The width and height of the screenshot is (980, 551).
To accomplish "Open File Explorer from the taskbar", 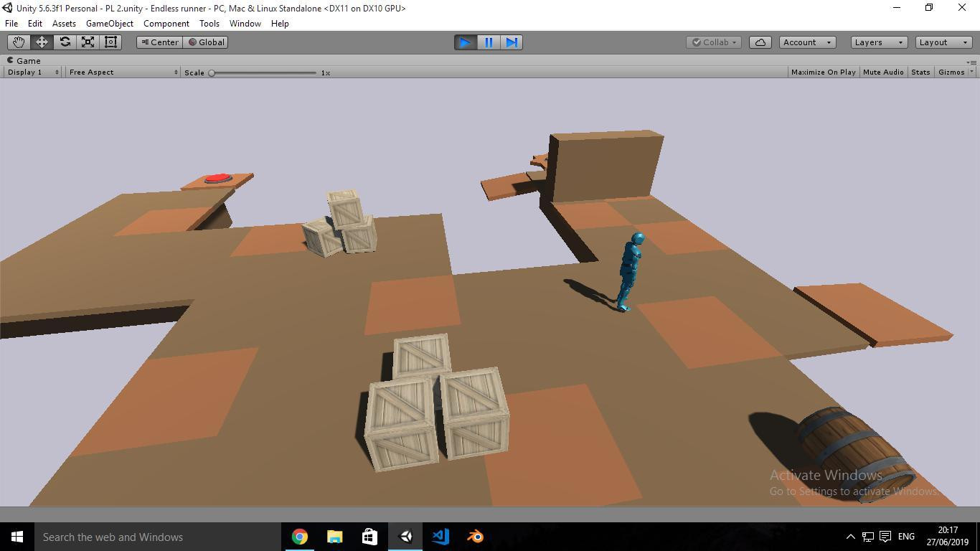I will [335, 537].
